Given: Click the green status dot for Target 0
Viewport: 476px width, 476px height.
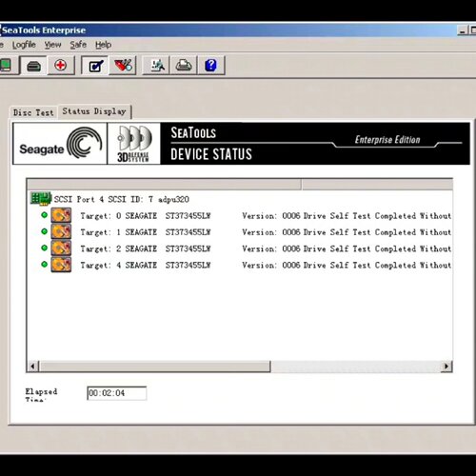Looking at the screenshot, I should point(45,215).
